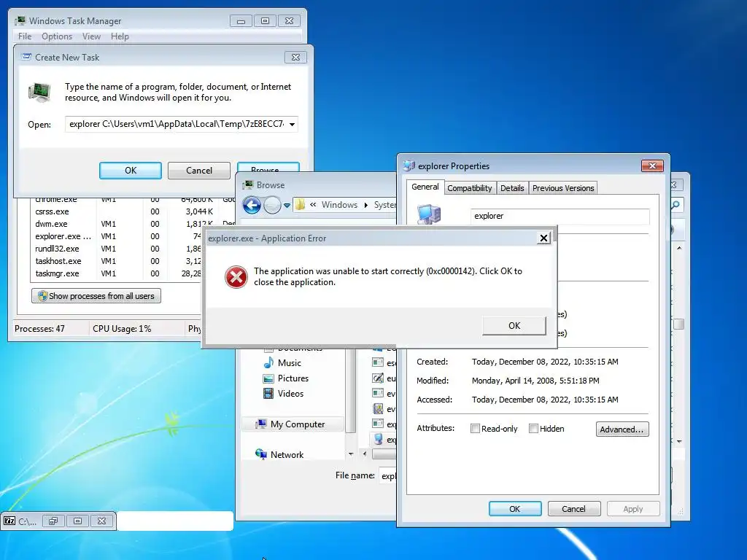Tick the Read-only attribute checkbox

pos(475,429)
